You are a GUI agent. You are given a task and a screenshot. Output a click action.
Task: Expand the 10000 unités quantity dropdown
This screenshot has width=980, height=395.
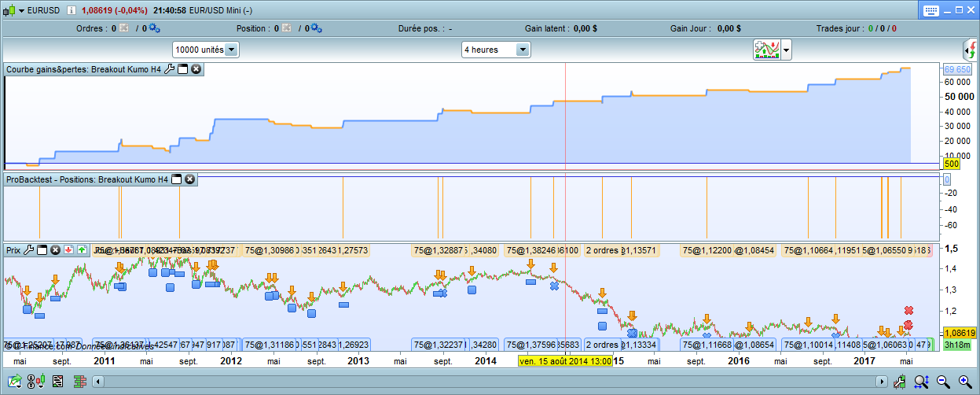click(232, 50)
